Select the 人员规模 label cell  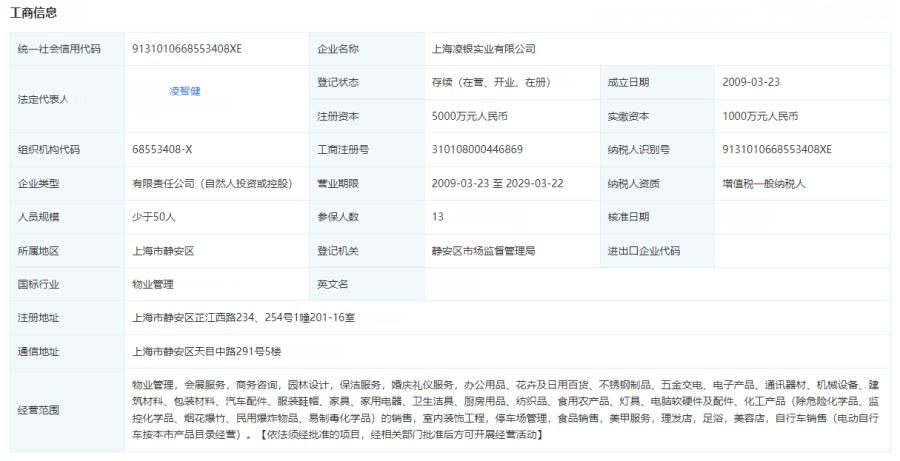tap(67, 217)
